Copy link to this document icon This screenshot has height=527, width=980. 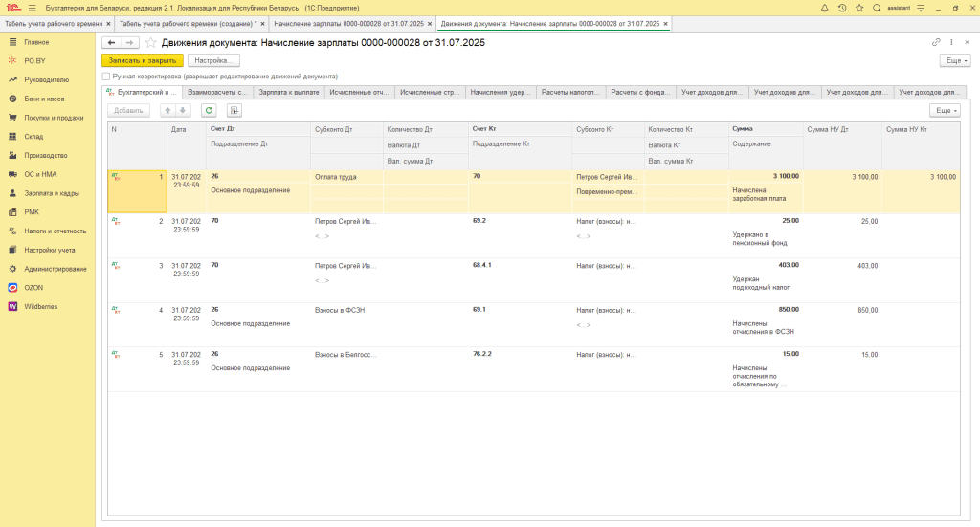(x=936, y=42)
